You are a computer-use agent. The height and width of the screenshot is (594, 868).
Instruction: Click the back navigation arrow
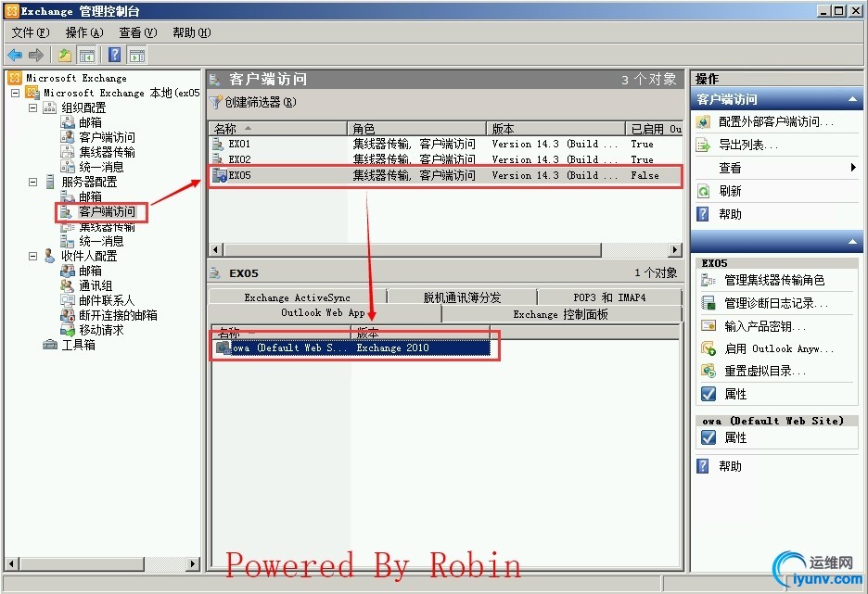point(13,54)
